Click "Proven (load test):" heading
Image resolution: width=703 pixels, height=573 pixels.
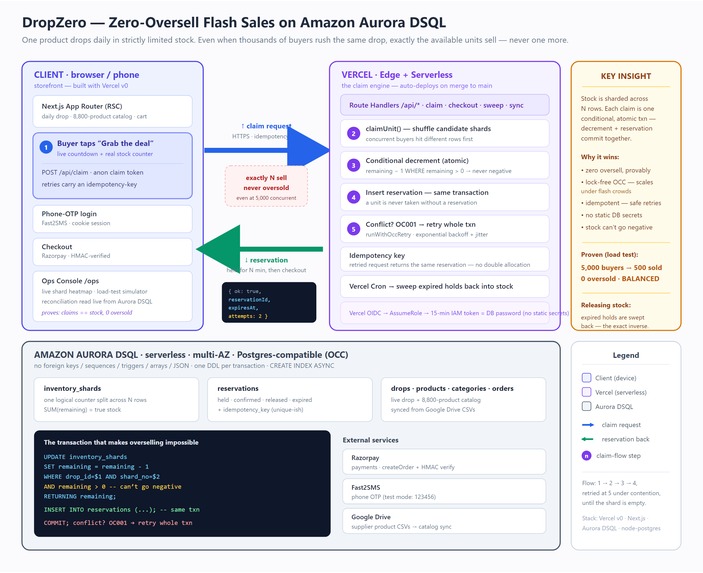[609, 254]
